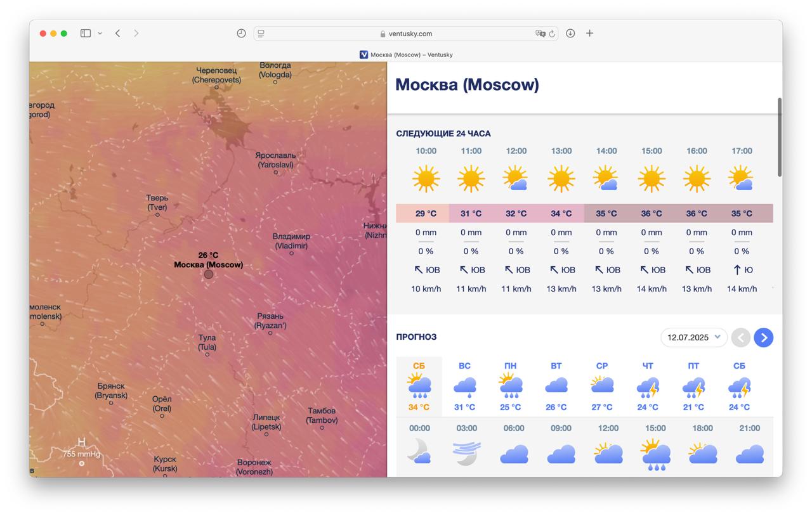Viewport: 812px width, 516px height.
Task: Open the sidebar options dropdown chevron
Action: pyautogui.click(x=100, y=34)
